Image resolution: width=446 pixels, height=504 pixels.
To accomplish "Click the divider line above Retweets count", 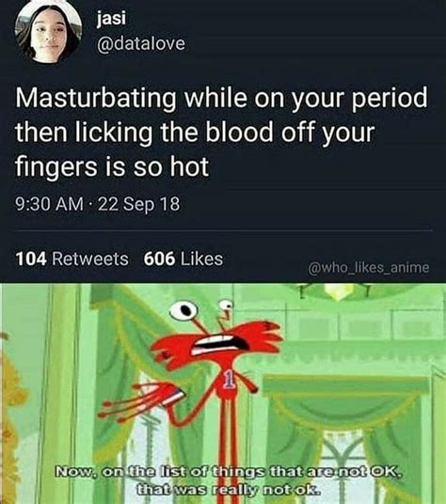I will (x=224, y=230).
